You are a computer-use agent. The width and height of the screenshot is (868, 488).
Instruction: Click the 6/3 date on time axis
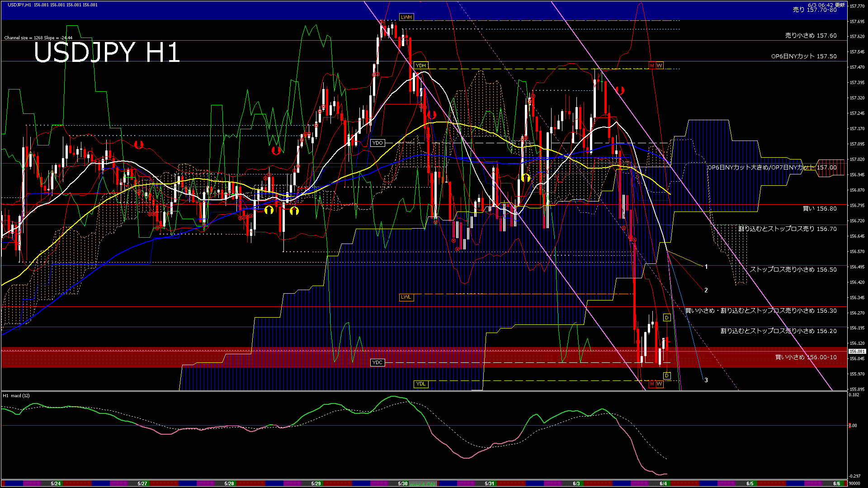[576, 483]
